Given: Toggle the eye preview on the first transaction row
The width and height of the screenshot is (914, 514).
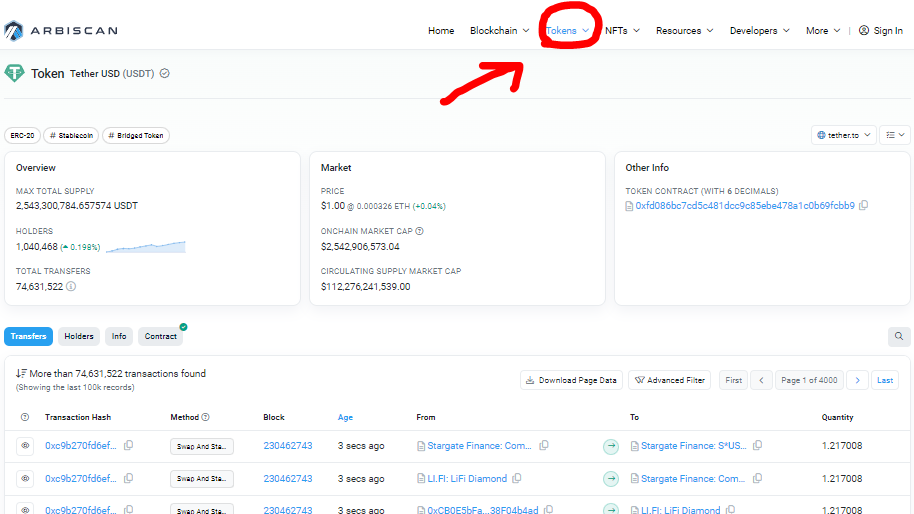Looking at the screenshot, I should [x=25, y=446].
